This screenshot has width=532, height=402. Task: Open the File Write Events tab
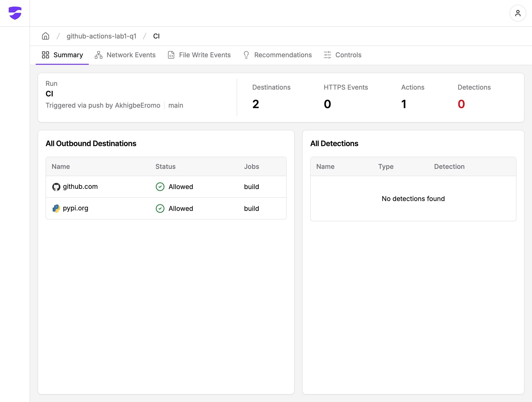pos(199,55)
